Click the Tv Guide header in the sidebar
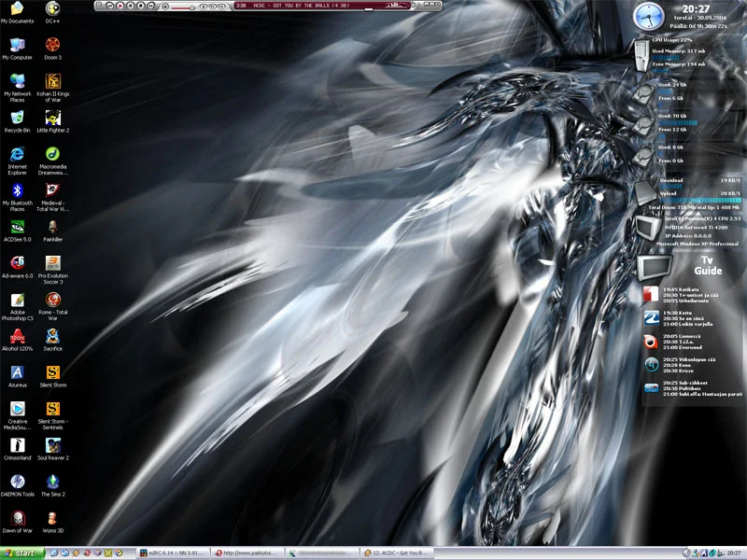The height and width of the screenshot is (560, 747). 707,266
